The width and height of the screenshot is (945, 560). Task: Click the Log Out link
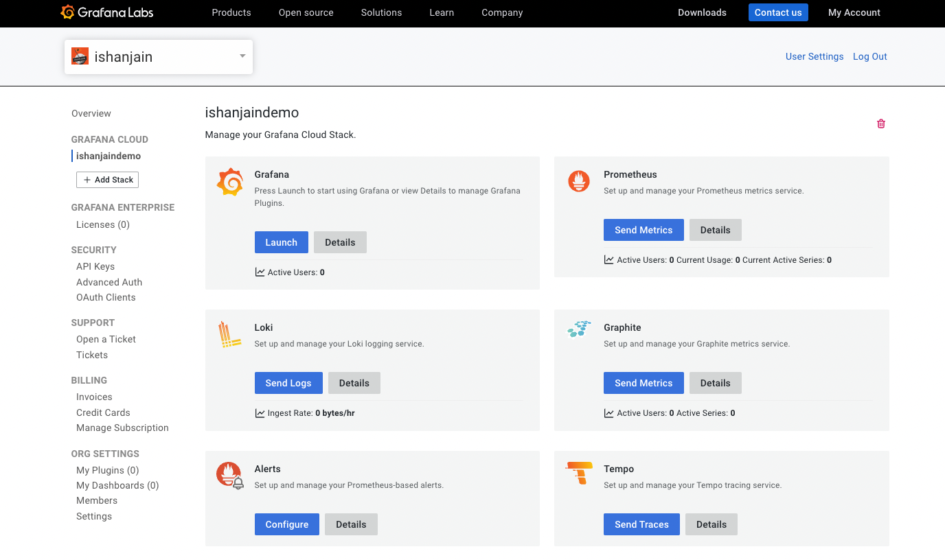pyautogui.click(x=869, y=56)
